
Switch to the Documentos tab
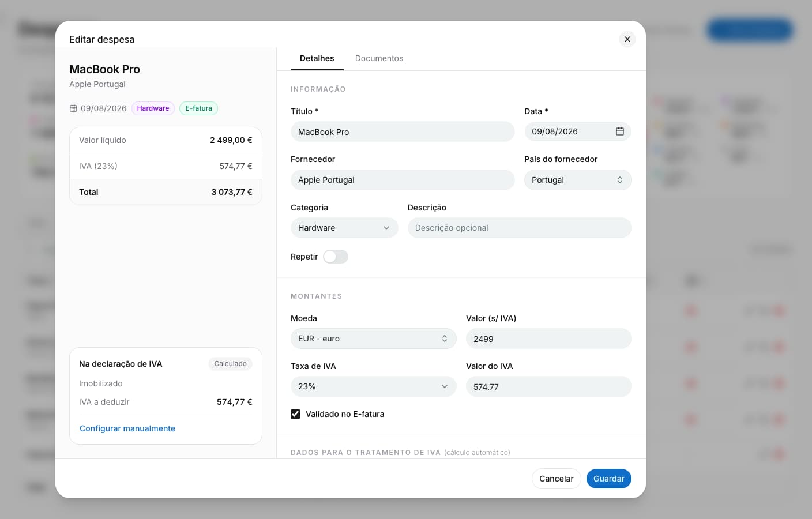pos(379,58)
